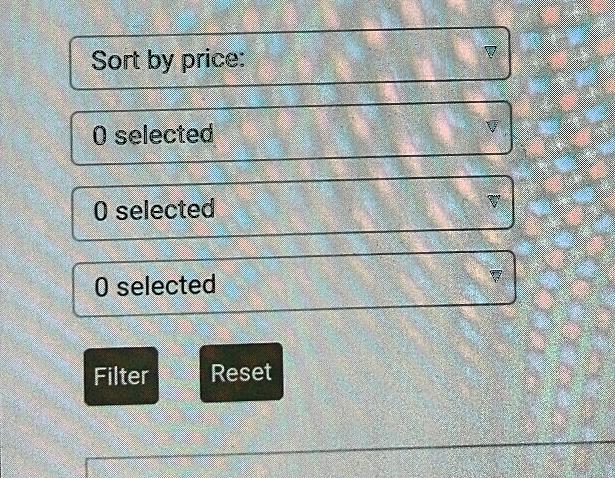Image resolution: width=615 pixels, height=478 pixels.
Task: Click the arrow icon on second '0 selected' dropdown
Action: [x=493, y=202]
